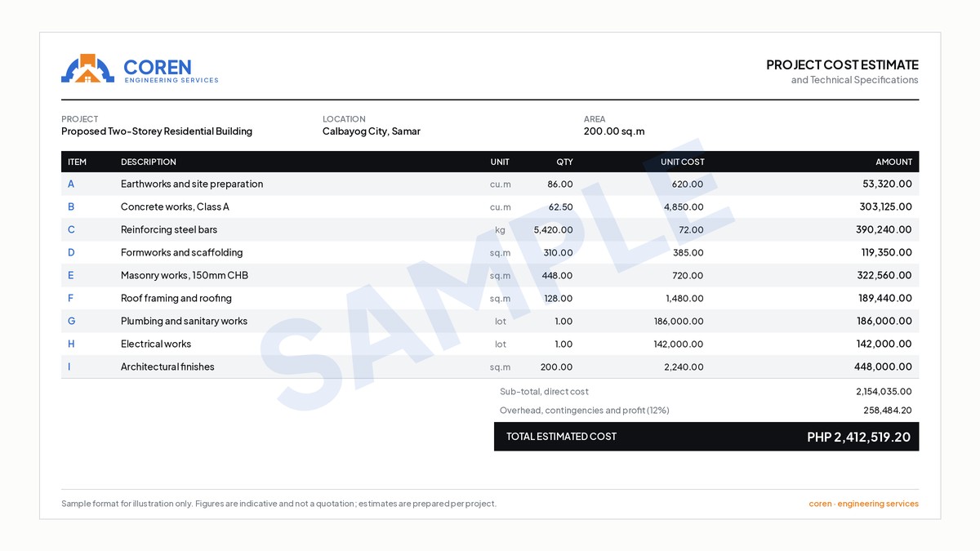Click item letter 'I' in the table
This screenshot has width=980, height=551.
tap(69, 367)
